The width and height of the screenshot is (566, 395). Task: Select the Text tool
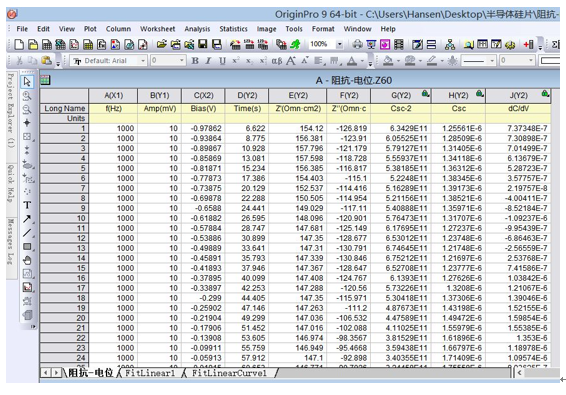pyautogui.click(x=27, y=205)
